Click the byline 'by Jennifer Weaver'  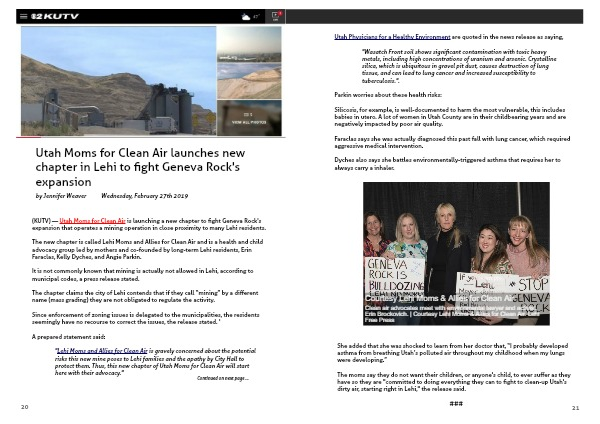[x=61, y=196]
